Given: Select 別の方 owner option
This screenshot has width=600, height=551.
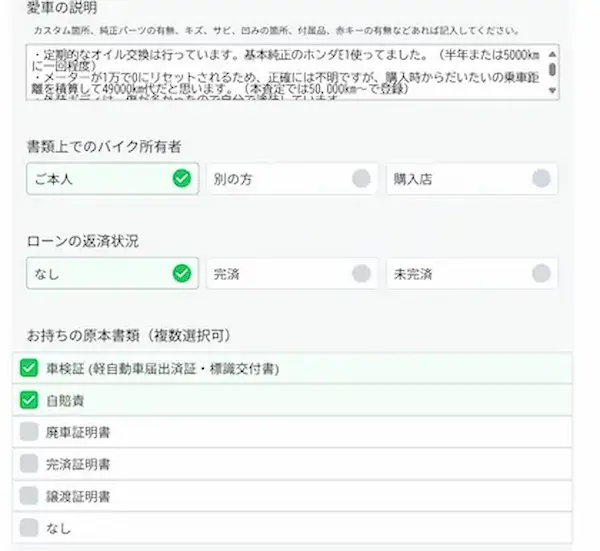Looking at the screenshot, I should tap(292, 179).
